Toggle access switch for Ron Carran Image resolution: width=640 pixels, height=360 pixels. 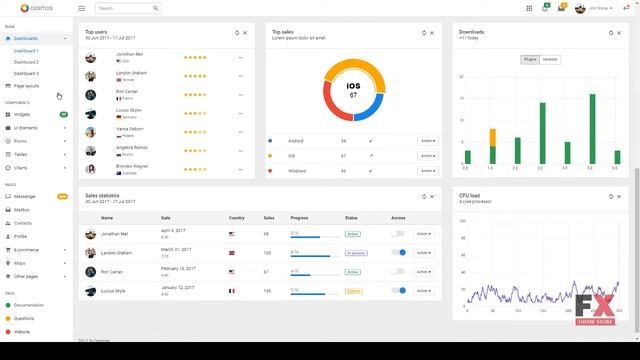coord(398,271)
